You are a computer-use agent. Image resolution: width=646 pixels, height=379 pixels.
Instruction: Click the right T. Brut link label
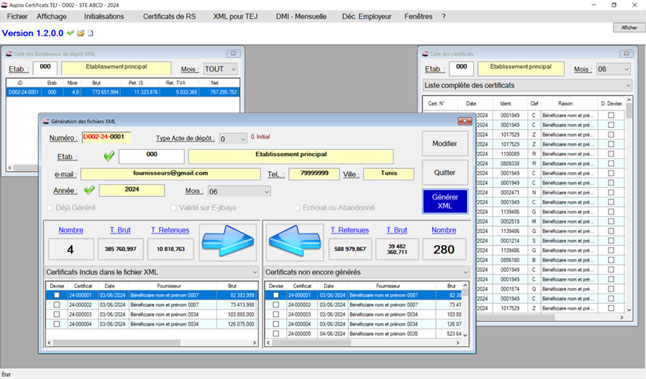coord(397,230)
